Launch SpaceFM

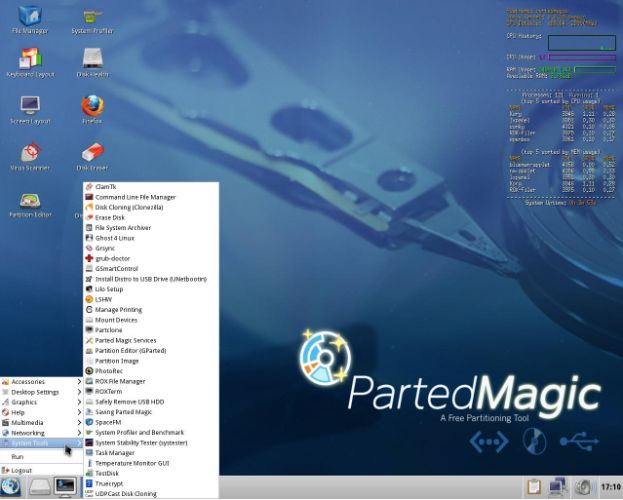pos(151,422)
